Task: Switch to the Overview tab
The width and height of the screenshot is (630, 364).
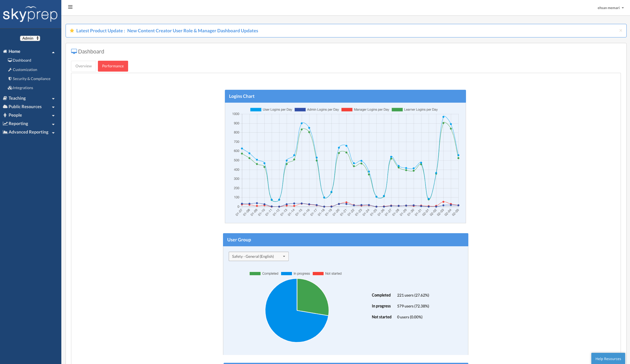Action: click(83, 66)
